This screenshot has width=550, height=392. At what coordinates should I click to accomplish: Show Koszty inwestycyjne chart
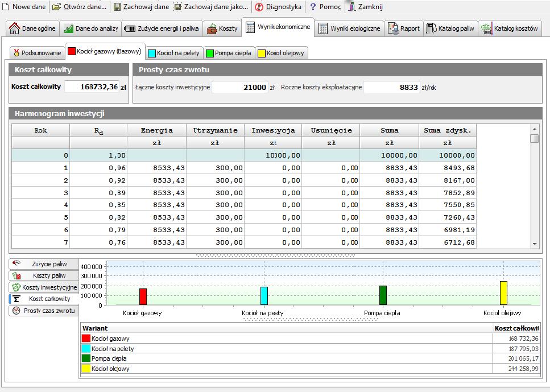tap(43, 287)
